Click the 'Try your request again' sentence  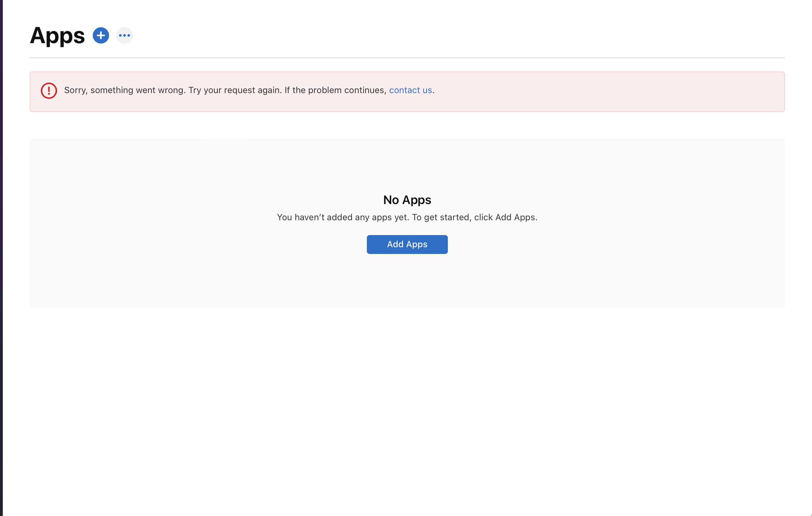[235, 90]
